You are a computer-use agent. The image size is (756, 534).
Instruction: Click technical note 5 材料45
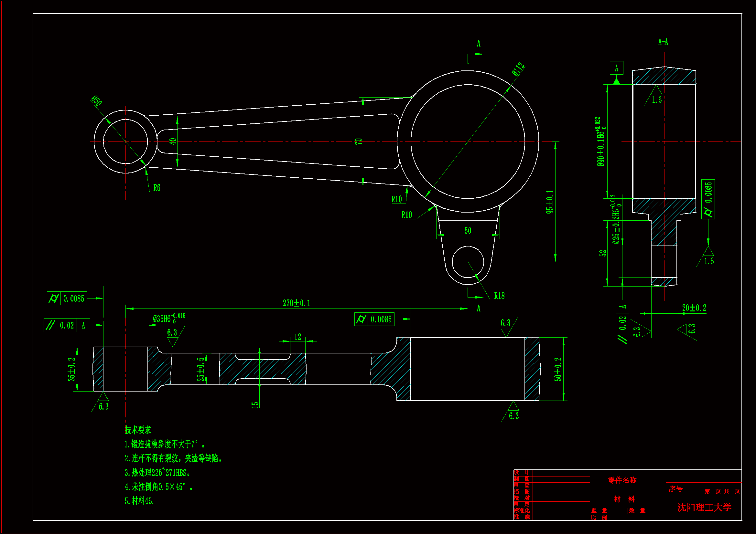tap(139, 501)
